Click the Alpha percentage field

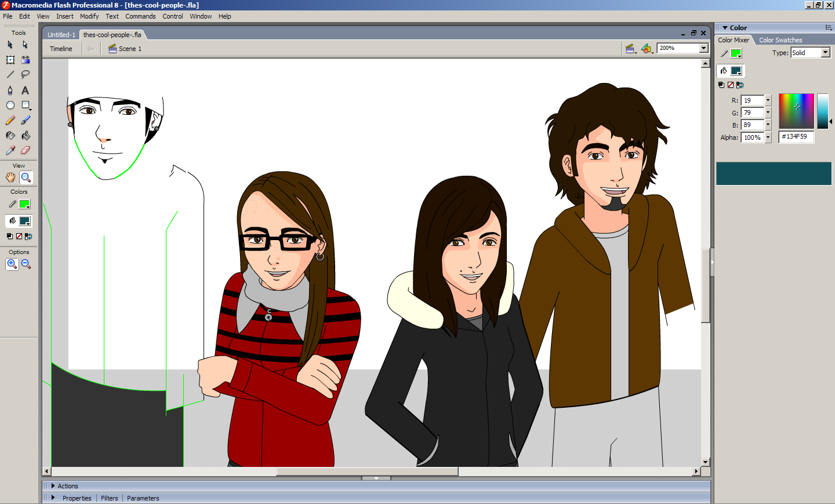tap(753, 137)
